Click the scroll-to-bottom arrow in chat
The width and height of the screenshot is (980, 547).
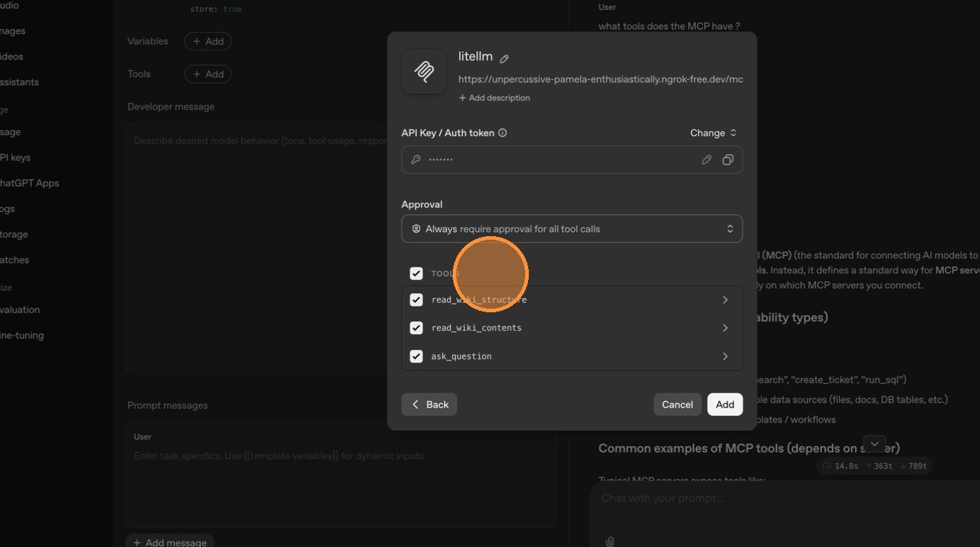pyautogui.click(x=875, y=444)
